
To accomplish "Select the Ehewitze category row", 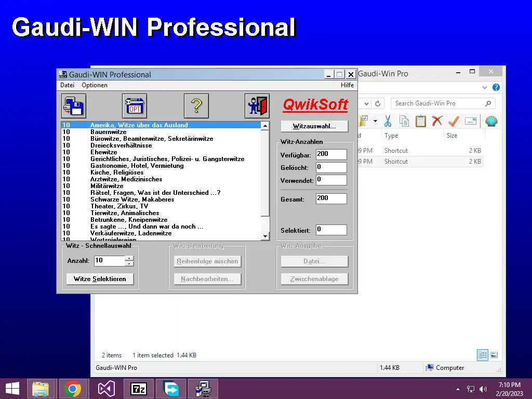I will pyautogui.click(x=161, y=152).
